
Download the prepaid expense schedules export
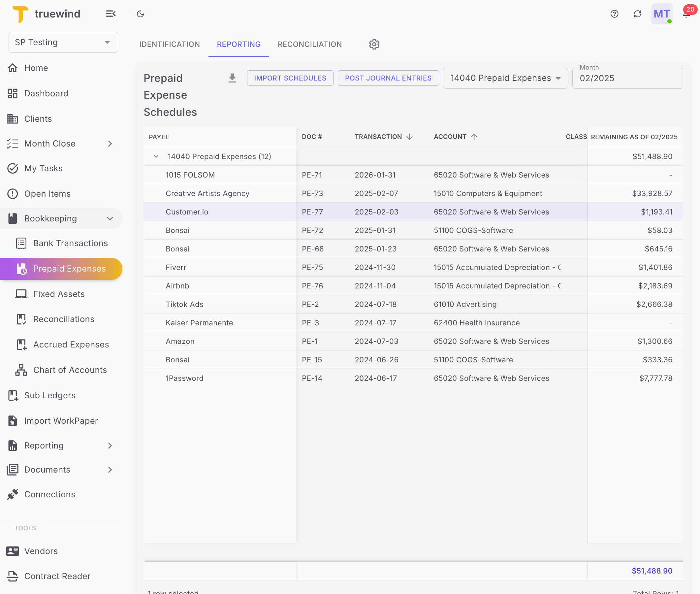pyautogui.click(x=232, y=78)
